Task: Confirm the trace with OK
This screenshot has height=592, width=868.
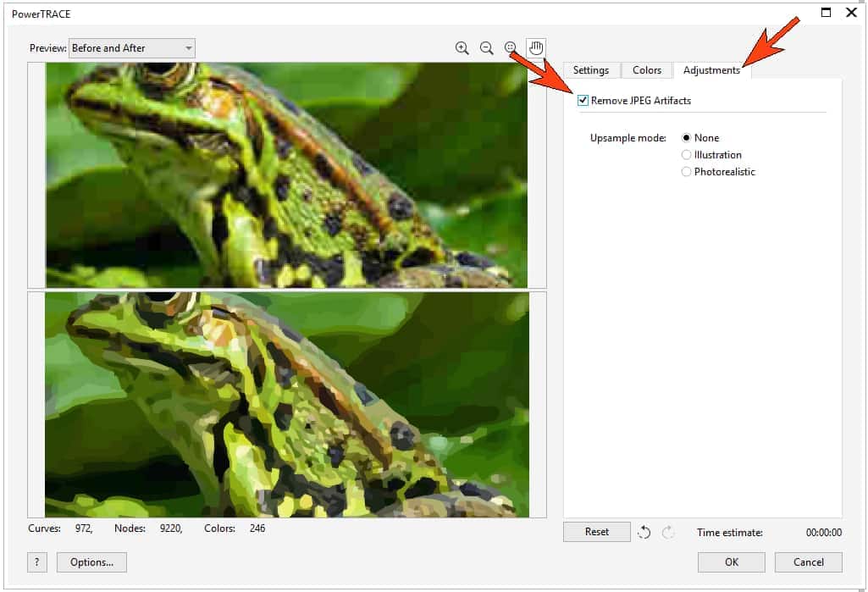Action: [731, 562]
